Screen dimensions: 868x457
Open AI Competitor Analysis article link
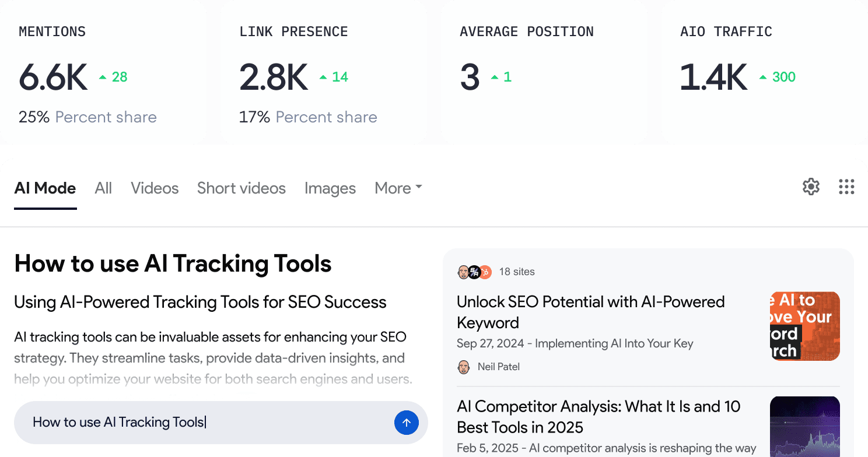(598, 417)
